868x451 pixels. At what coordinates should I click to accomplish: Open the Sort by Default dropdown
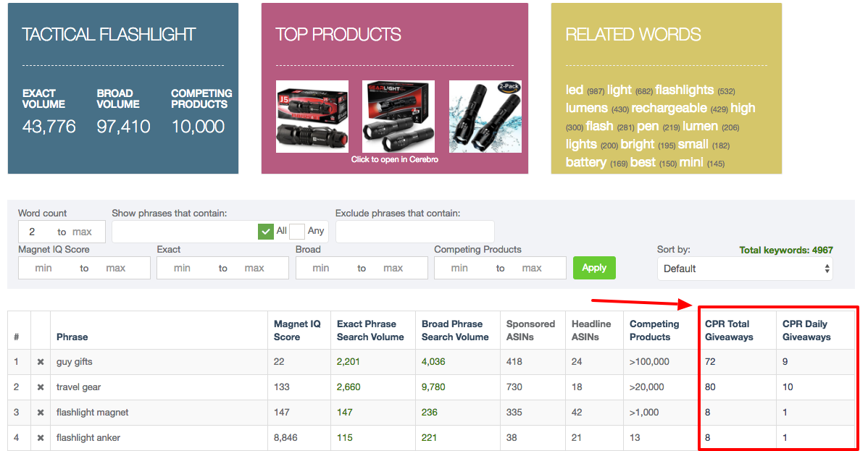tap(745, 269)
